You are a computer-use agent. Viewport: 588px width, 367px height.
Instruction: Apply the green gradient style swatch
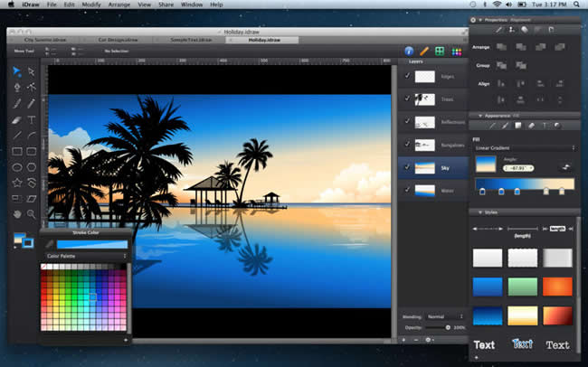(525, 287)
